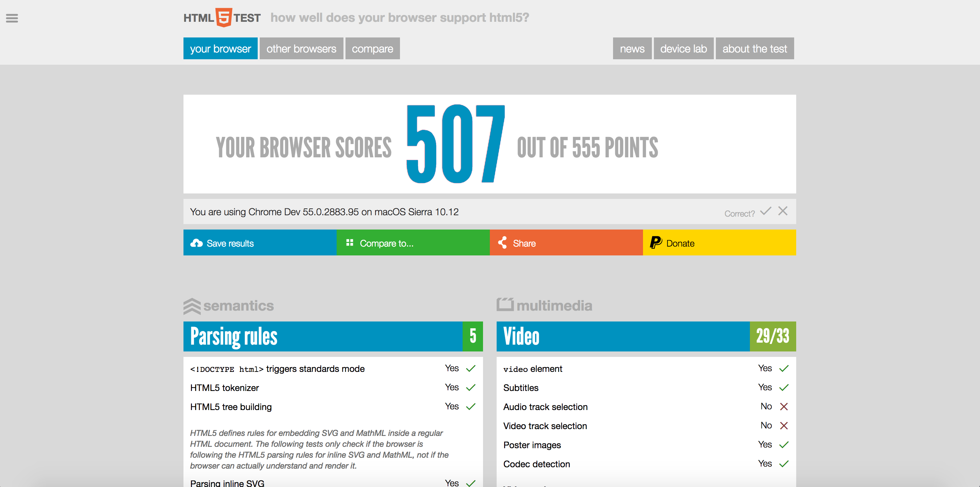This screenshot has width=980, height=487.
Task: Select the 'your browser' tab
Action: [220, 48]
